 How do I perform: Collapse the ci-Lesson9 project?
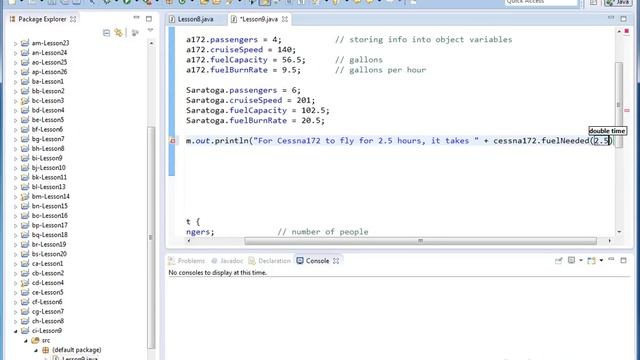click(x=16, y=331)
